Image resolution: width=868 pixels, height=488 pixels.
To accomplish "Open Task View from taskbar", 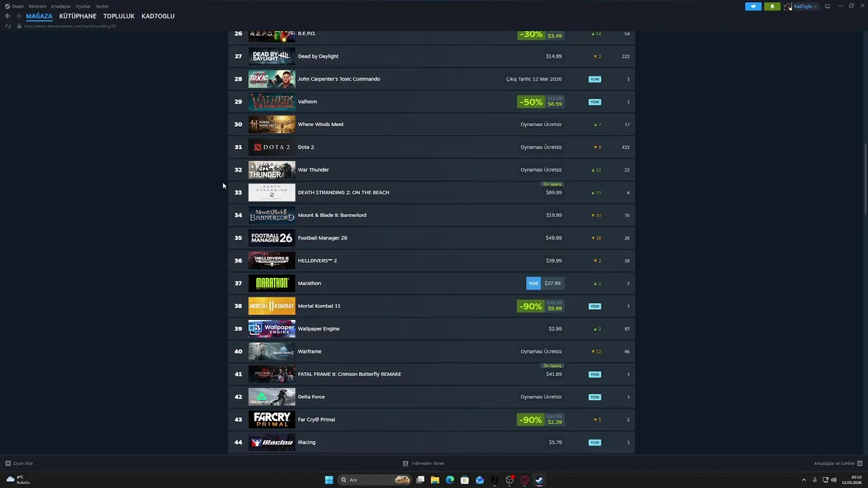I will pos(420,480).
